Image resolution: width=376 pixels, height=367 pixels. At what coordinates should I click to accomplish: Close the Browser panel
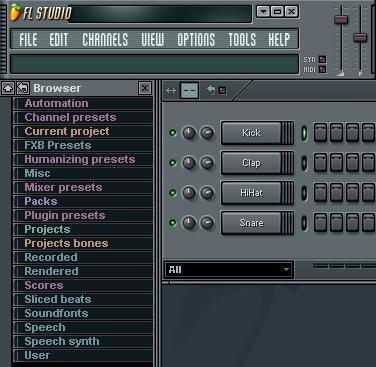(145, 88)
